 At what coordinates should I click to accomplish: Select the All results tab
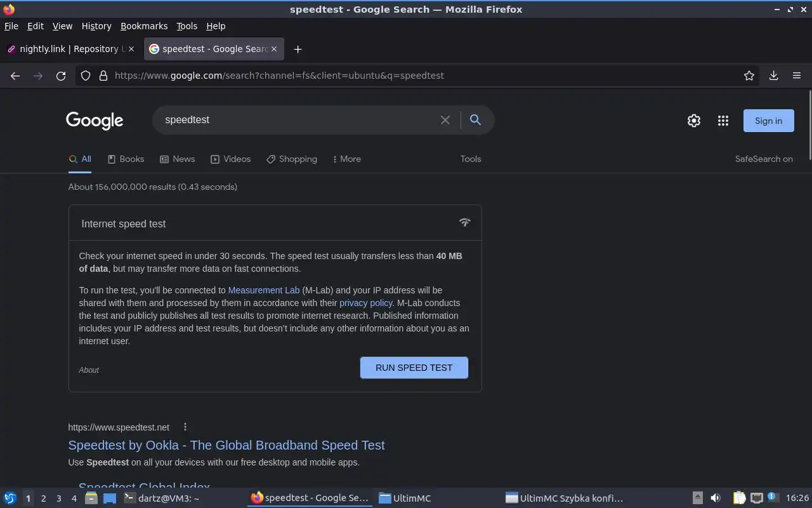pos(80,159)
